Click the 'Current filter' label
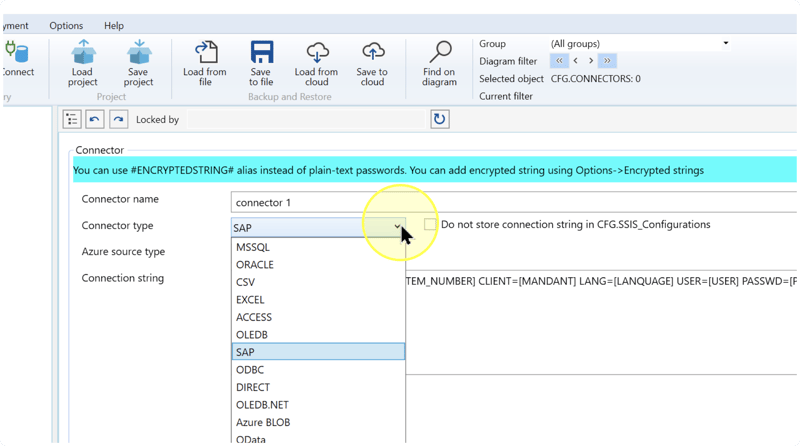 [x=506, y=96]
